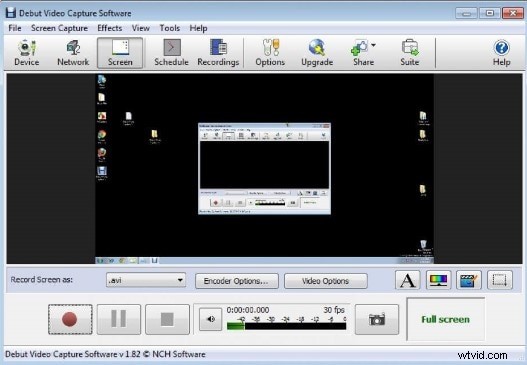Stop the recording
This screenshot has width=527, height=365.
167,319
